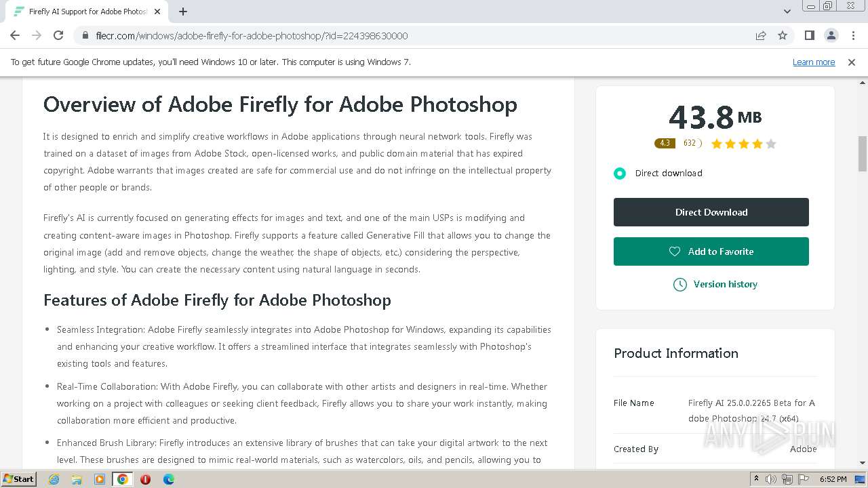Screen dimensions: 868x488
Task: Click the Enhanced Brush Library bullet text
Action: 302,451
